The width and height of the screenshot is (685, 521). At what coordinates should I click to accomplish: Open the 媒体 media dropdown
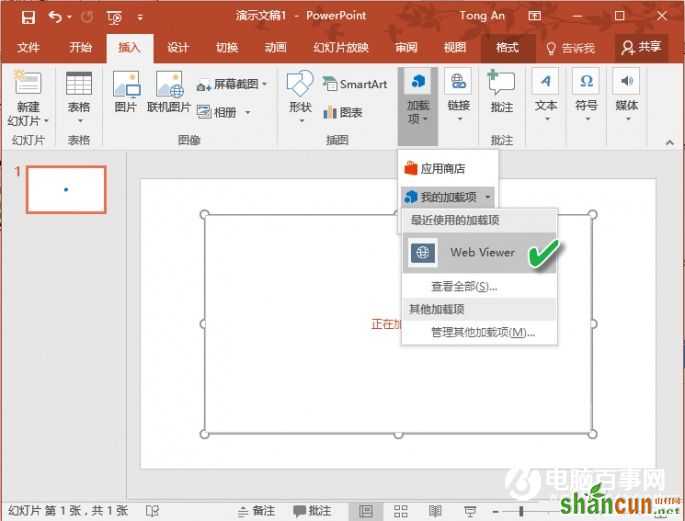(x=627, y=95)
